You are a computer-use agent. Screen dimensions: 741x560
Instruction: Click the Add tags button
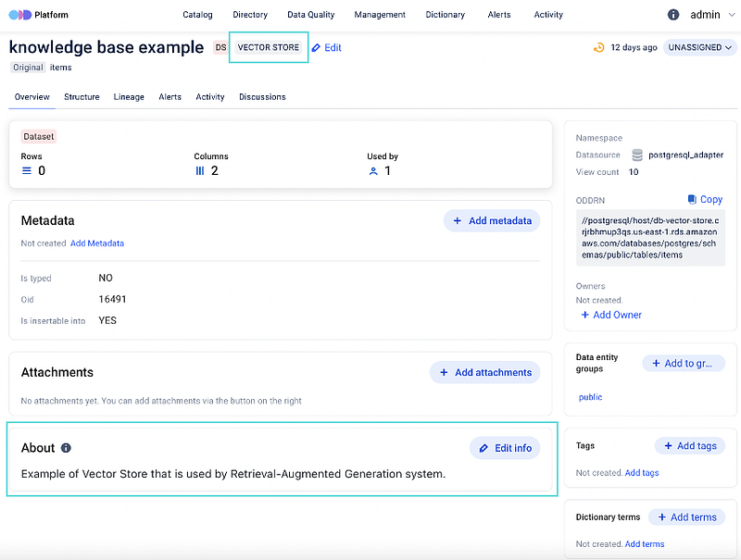[690, 446]
